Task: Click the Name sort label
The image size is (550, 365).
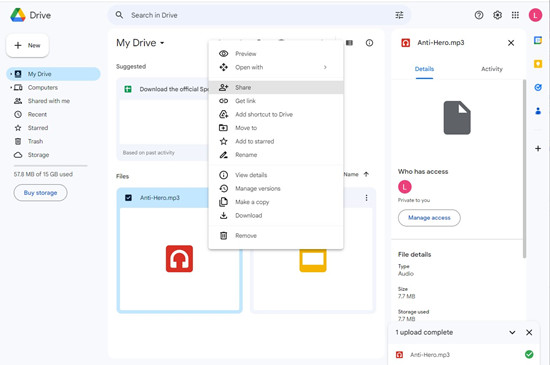Action: tap(351, 174)
